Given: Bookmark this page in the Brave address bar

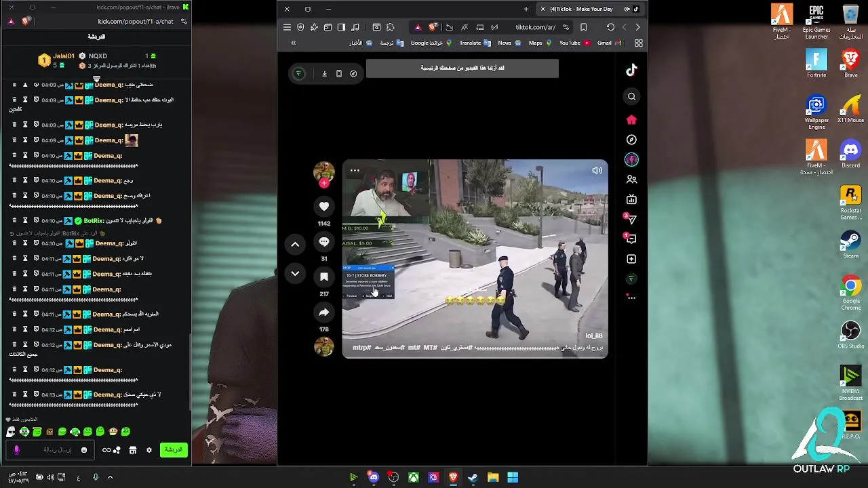Looking at the screenshot, I should tap(583, 27).
